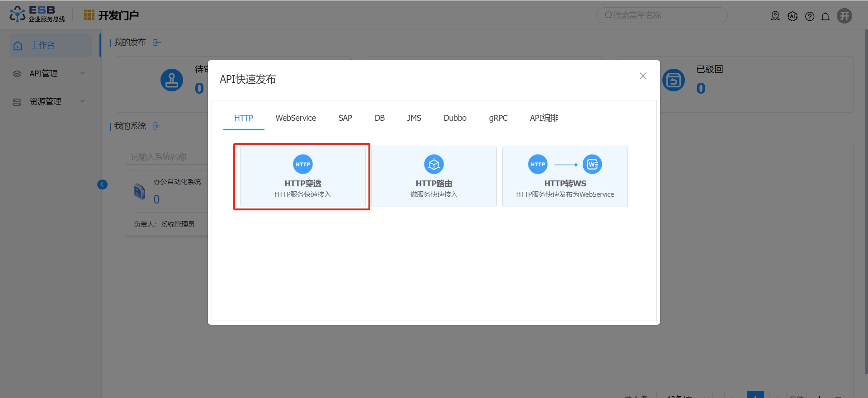Open the API编排 tab
This screenshot has height=398, width=868.
pyautogui.click(x=544, y=118)
